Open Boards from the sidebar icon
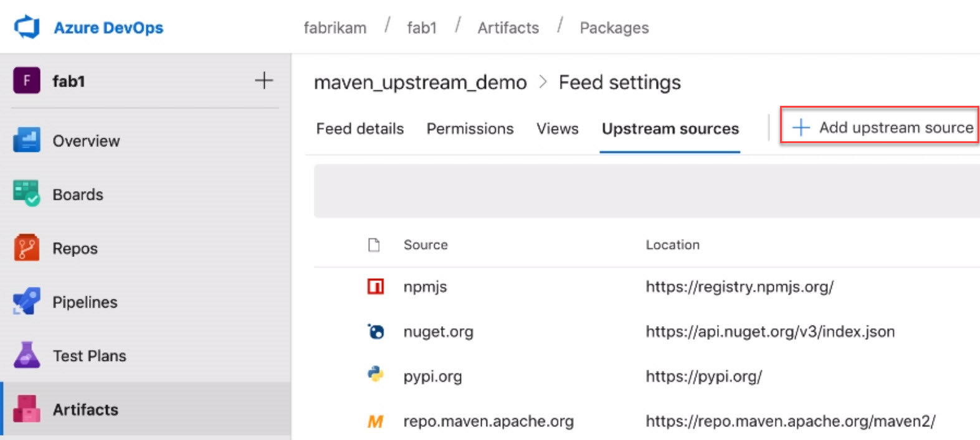Viewport: 980px width, 440px height. point(27,194)
